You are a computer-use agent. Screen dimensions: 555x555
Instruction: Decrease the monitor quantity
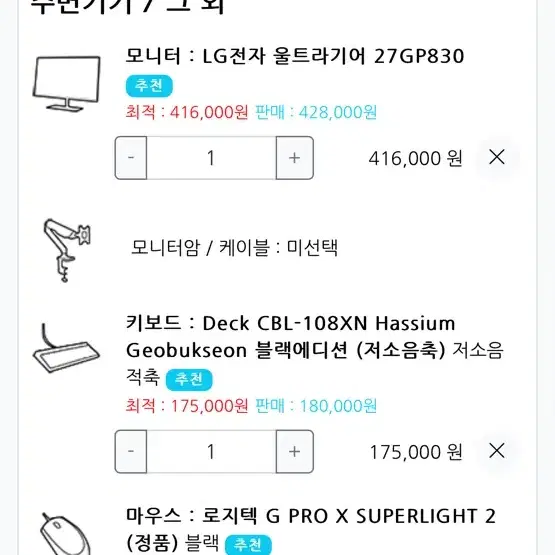tap(131, 158)
